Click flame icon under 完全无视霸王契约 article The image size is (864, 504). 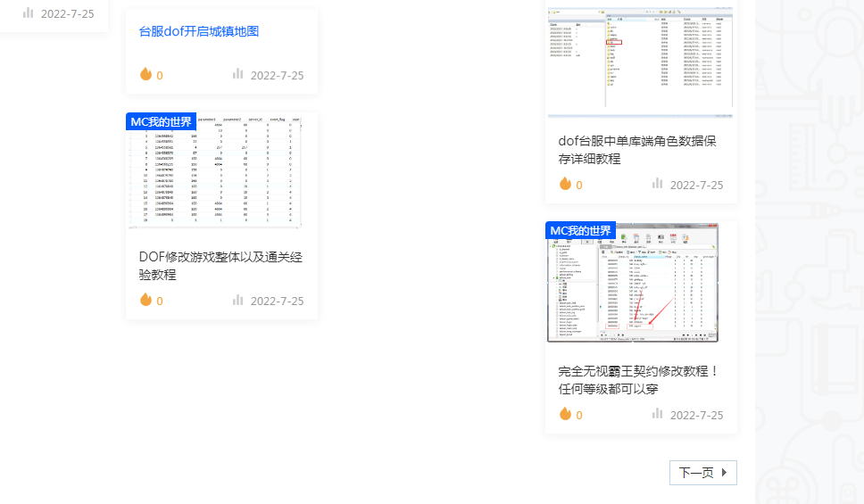[565, 414]
